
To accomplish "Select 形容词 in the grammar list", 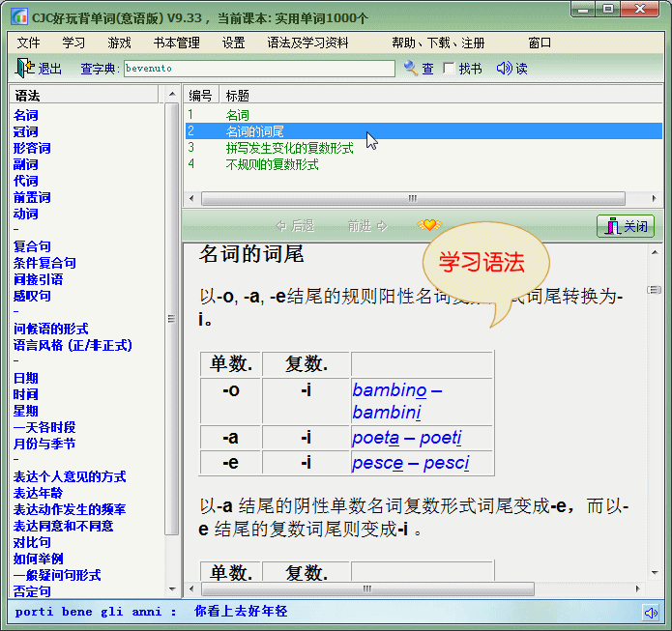I will pyautogui.click(x=32, y=148).
